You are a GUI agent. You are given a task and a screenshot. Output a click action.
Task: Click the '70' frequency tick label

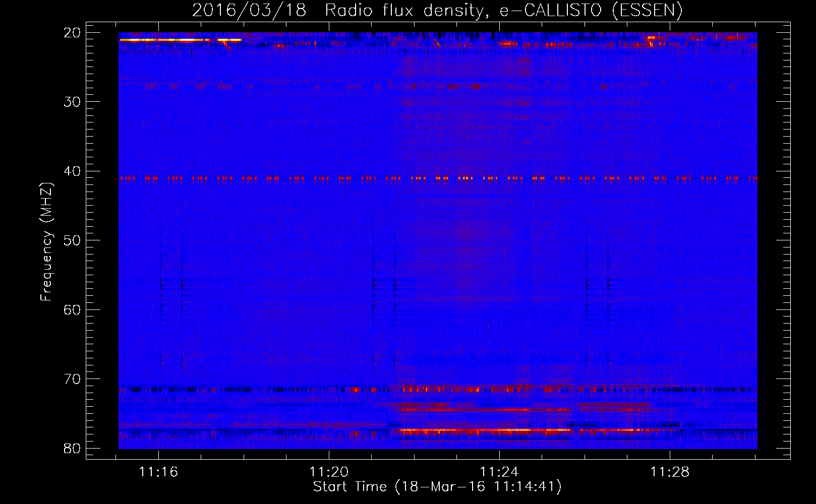(x=73, y=379)
